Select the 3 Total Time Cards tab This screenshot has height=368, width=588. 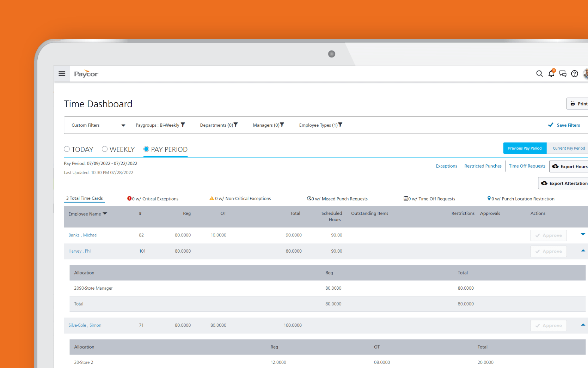(x=85, y=198)
